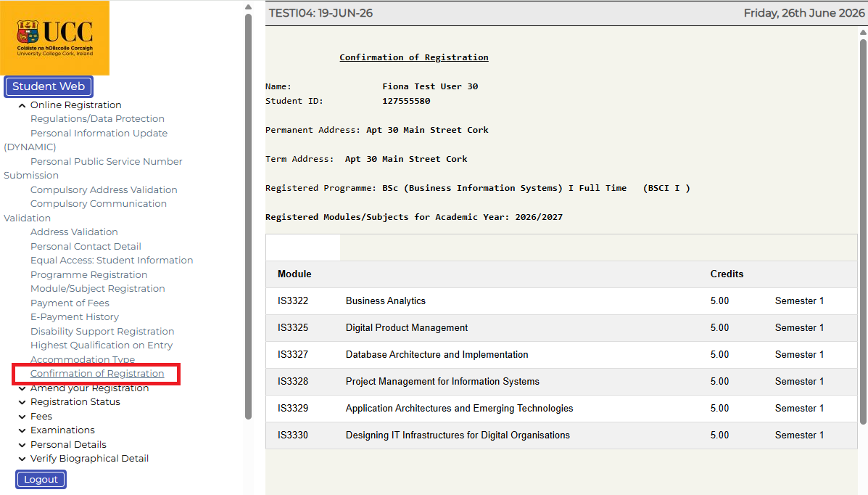Click Permanent Address Apt 30 line
The height and width of the screenshot is (495, 868).
pos(377,130)
